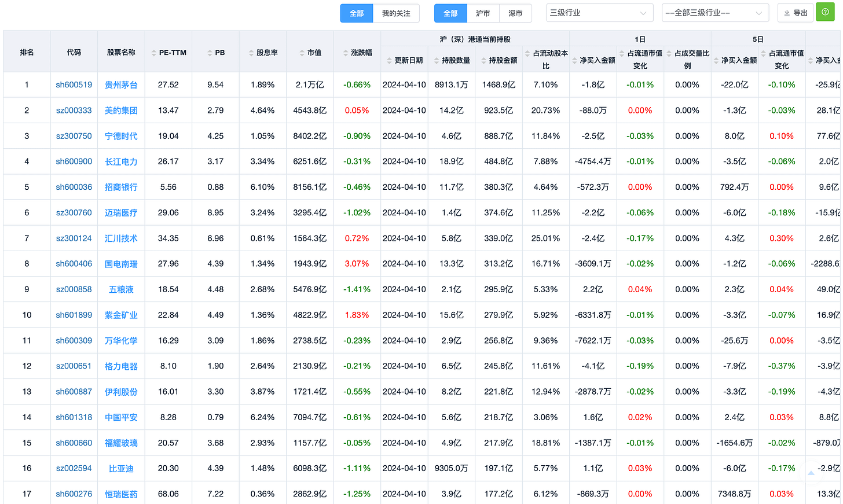Click PE-TTM value 68.06

(x=168, y=494)
